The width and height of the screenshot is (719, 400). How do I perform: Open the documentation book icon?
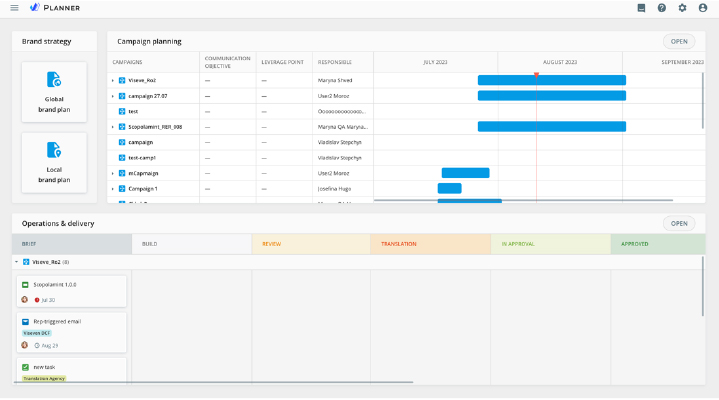tap(641, 8)
